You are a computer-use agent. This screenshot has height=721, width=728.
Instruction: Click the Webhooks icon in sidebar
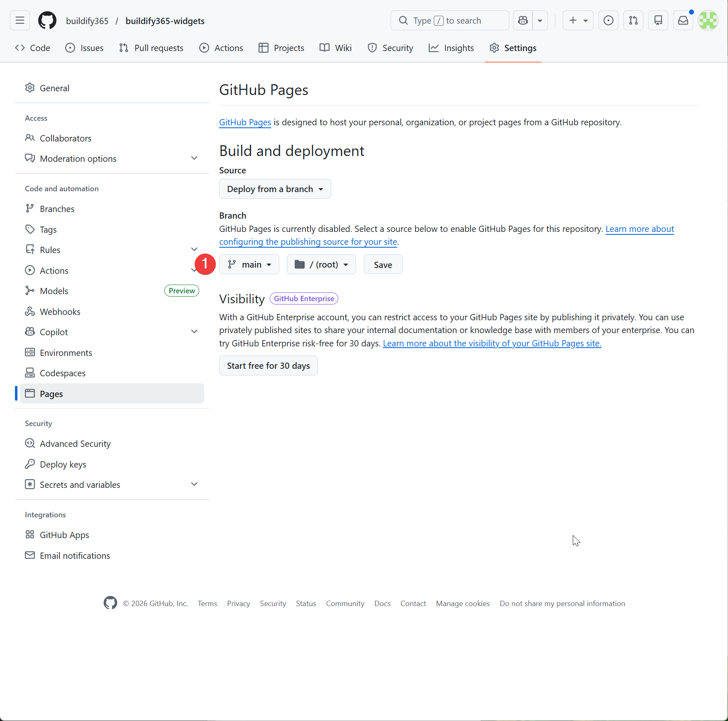point(30,312)
